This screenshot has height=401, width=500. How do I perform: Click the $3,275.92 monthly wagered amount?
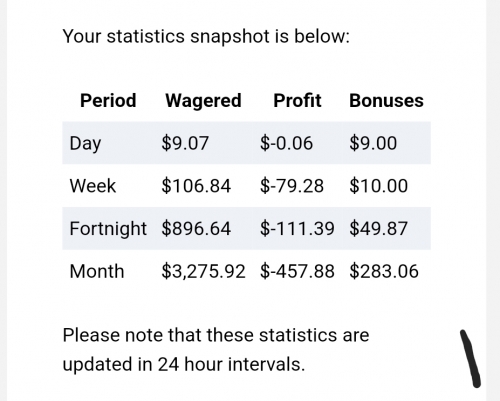click(203, 271)
